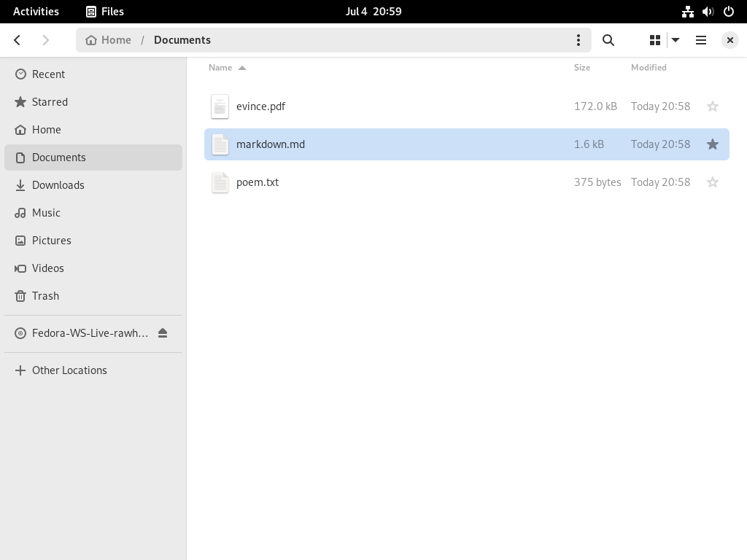
Task: Go forward with the right arrow button
Action: pos(46,40)
